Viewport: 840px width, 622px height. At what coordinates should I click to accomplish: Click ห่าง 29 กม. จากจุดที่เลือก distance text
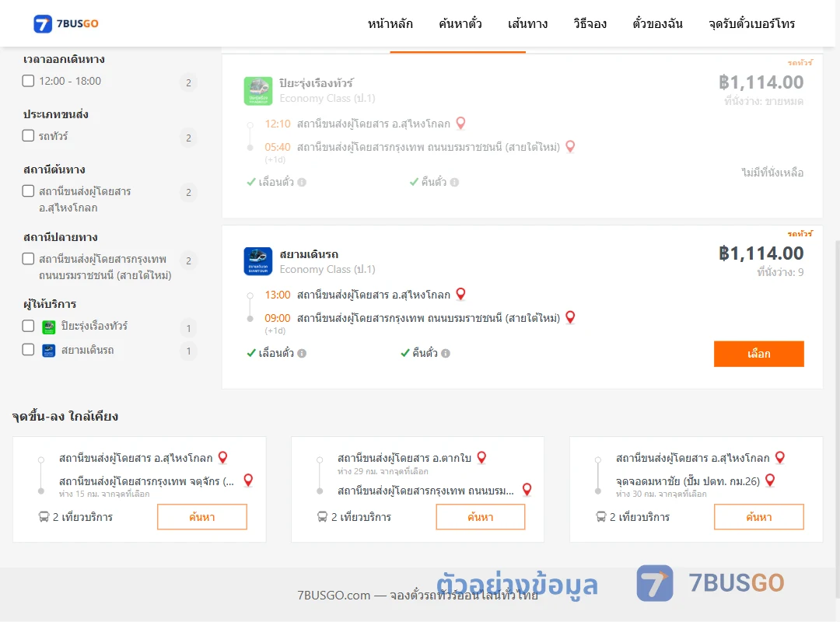(383, 471)
